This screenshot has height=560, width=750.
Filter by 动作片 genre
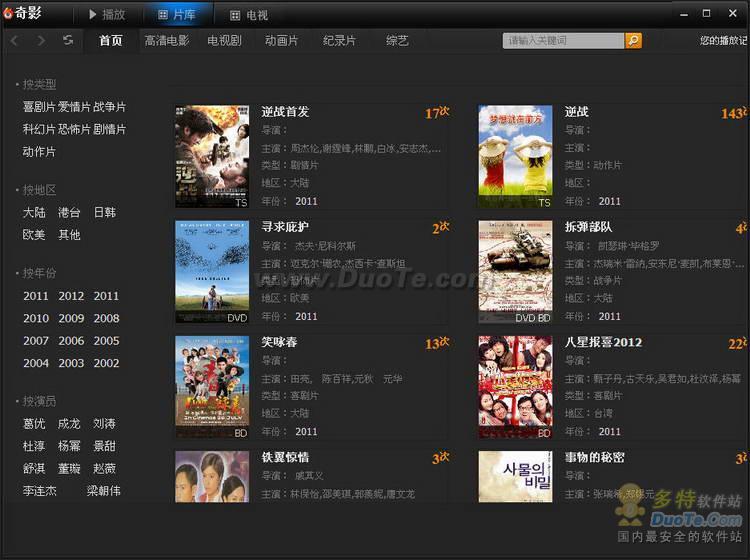pyautogui.click(x=39, y=152)
